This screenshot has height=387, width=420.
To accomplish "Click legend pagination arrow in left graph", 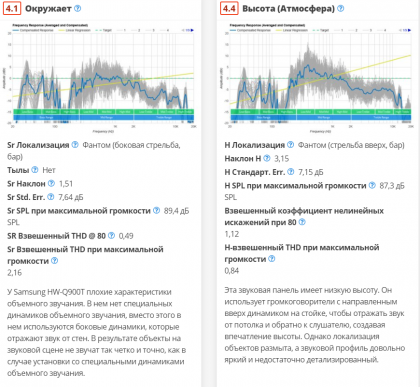I will click(192, 30).
